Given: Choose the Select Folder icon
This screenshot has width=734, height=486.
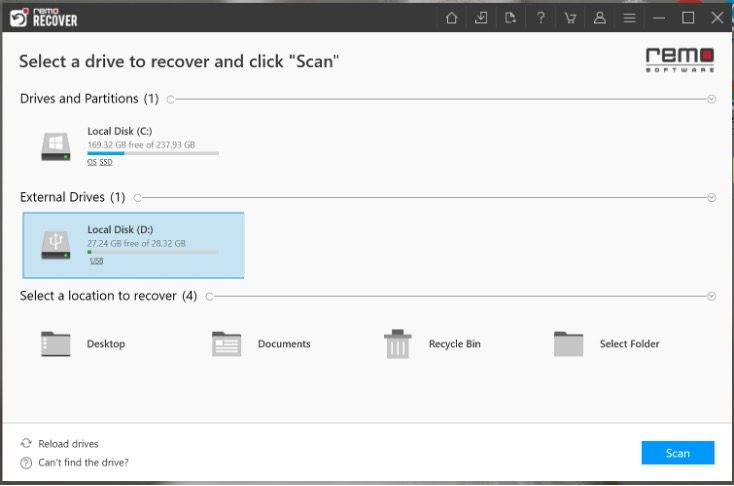Looking at the screenshot, I should [x=568, y=344].
